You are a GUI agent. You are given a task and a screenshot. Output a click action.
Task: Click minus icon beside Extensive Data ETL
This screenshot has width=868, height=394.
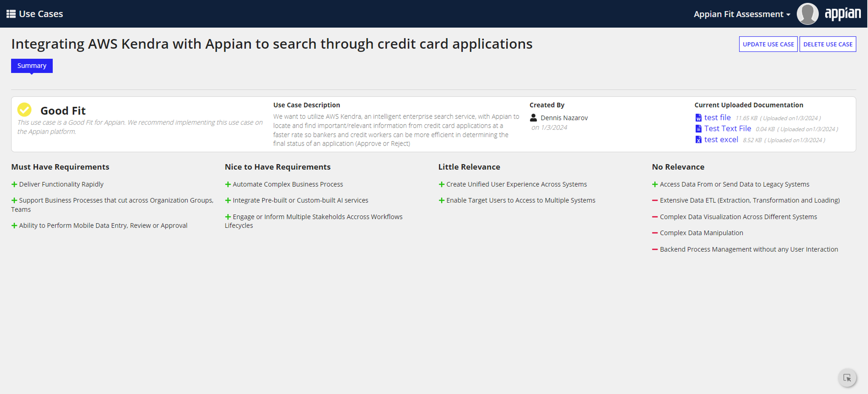(655, 200)
